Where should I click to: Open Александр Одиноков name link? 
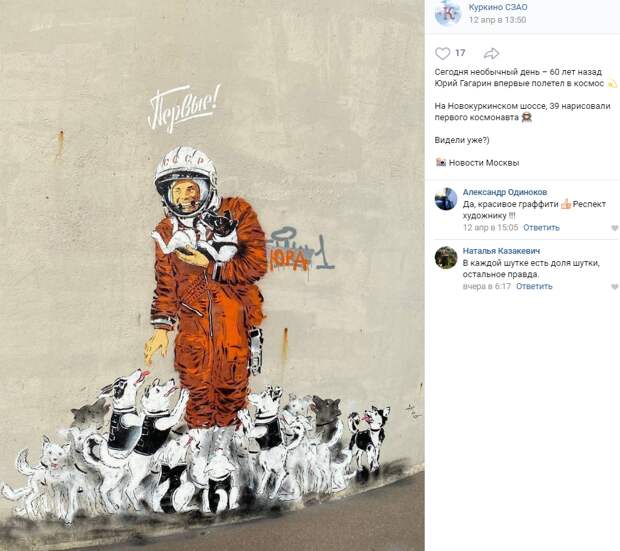[505, 192]
